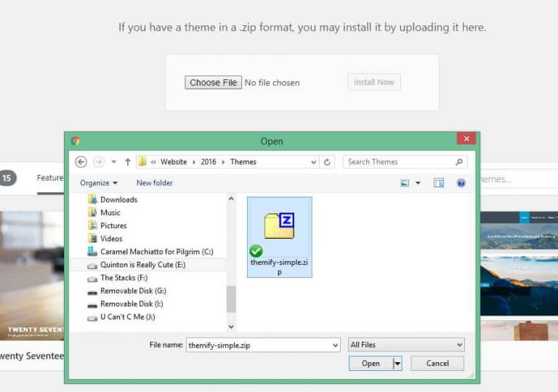The image size is (558, 392).
Task: Open the Organize menu
Action: coord(99,183)
